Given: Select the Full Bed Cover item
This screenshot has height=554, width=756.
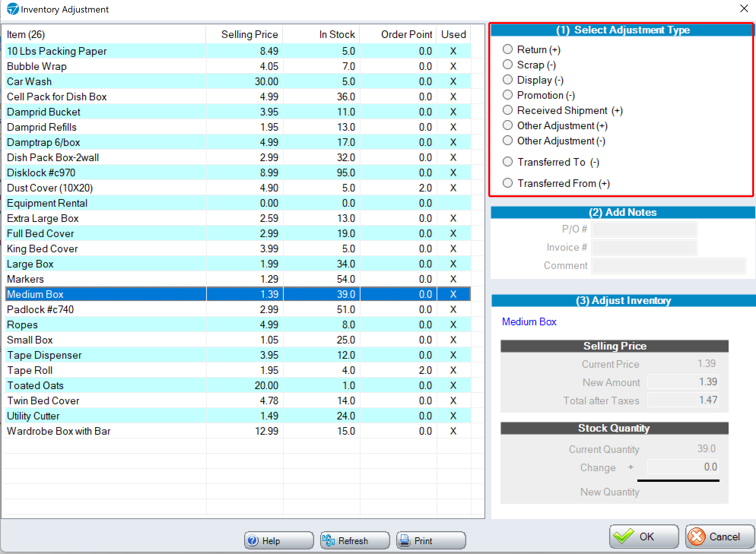Looking at the screenshot, I should [x=238, y=233].
